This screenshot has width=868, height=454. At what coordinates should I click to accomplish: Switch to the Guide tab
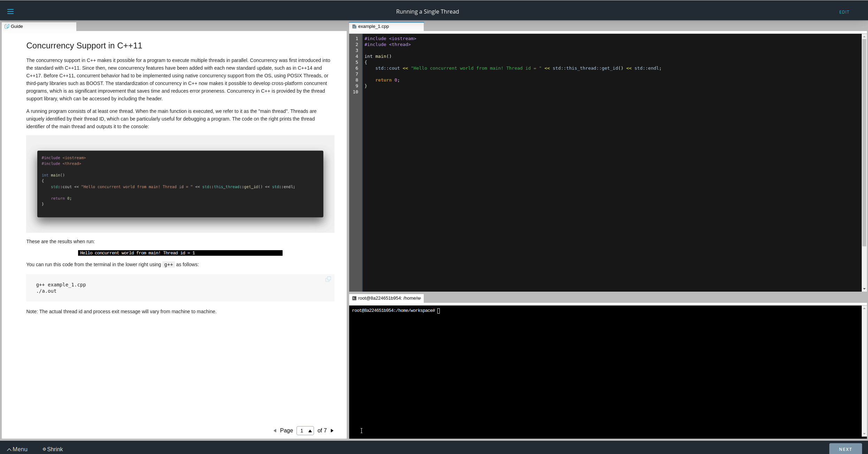pos(17,26)
